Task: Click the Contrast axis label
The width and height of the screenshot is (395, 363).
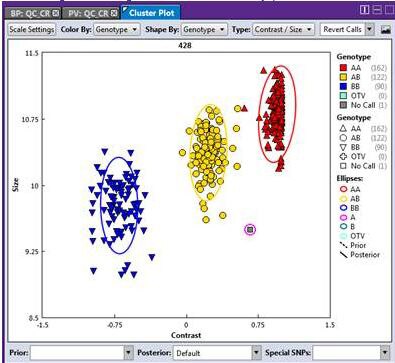Action: 186,335
